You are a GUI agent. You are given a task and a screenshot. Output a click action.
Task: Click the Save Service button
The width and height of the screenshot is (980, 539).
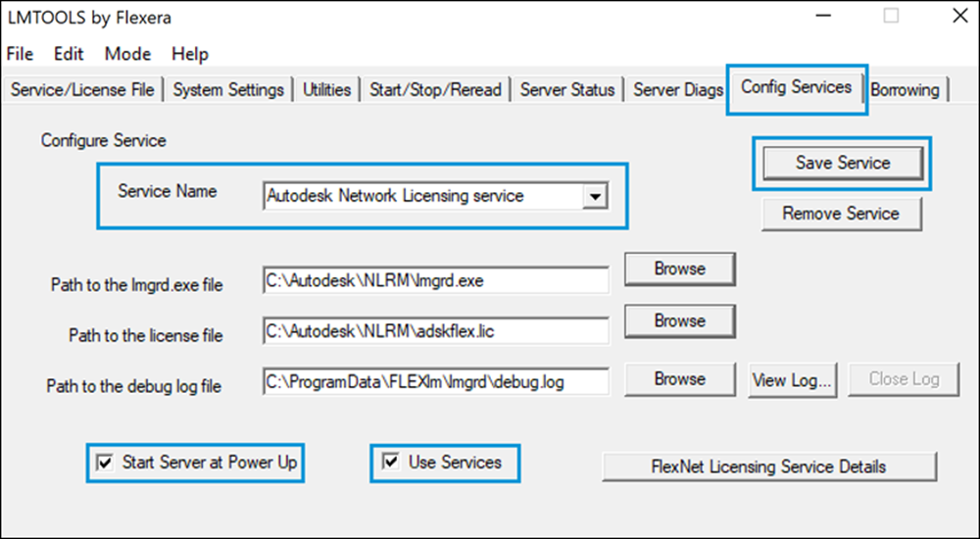point(842,164)
